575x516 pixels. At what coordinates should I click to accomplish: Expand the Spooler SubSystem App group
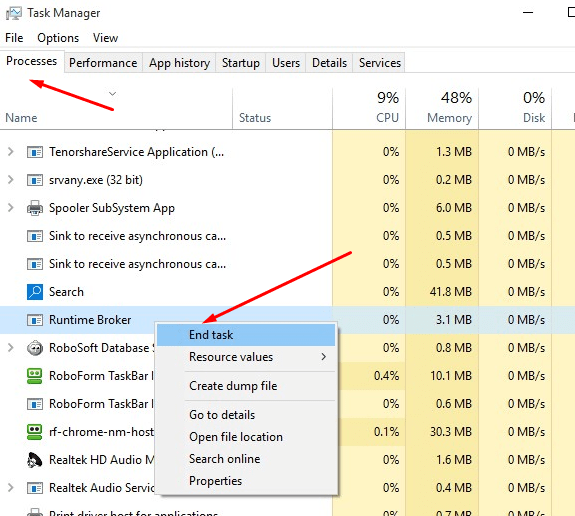11,208
